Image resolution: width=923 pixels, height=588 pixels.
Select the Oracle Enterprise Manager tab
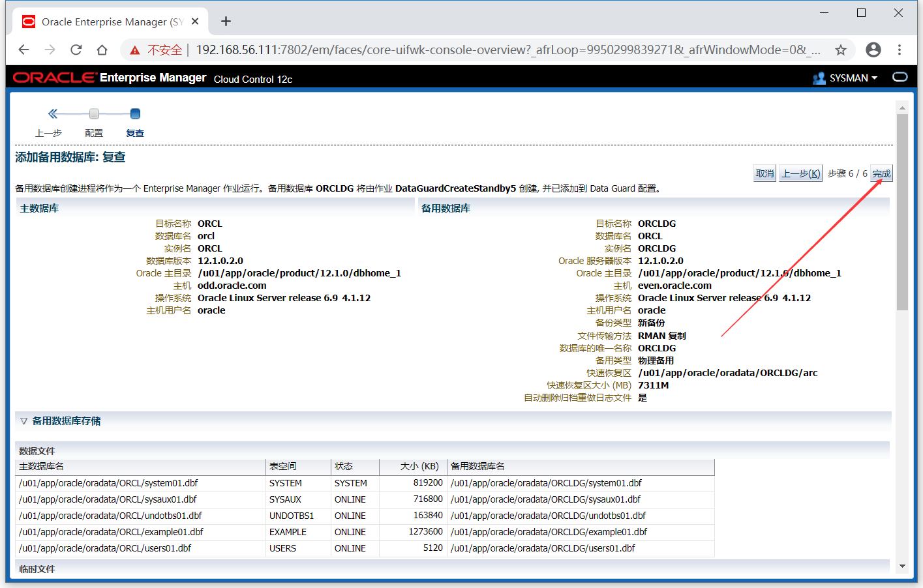tap(111, 22)
